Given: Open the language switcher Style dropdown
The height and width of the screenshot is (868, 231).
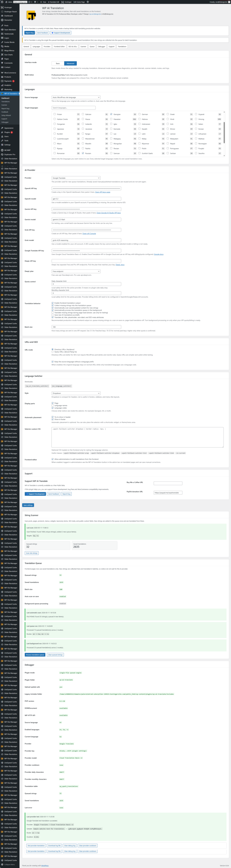Looking at the screenshot, I should [x=76, y=393].
